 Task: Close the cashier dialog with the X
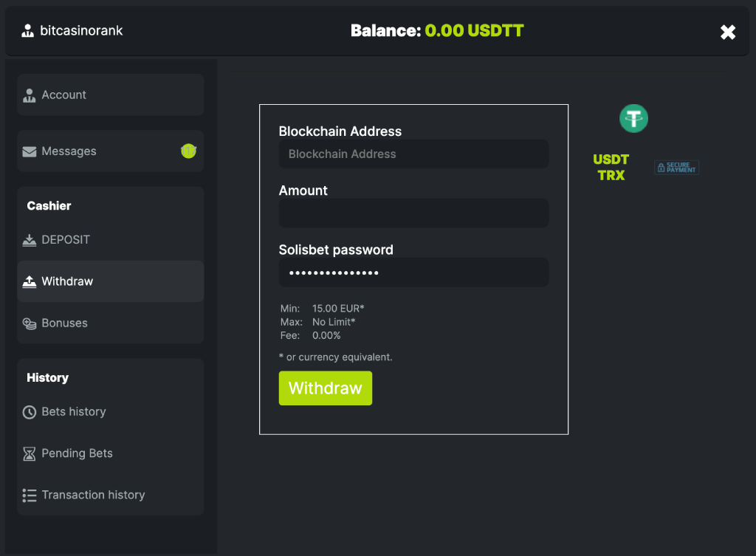(x=727, y=32)
